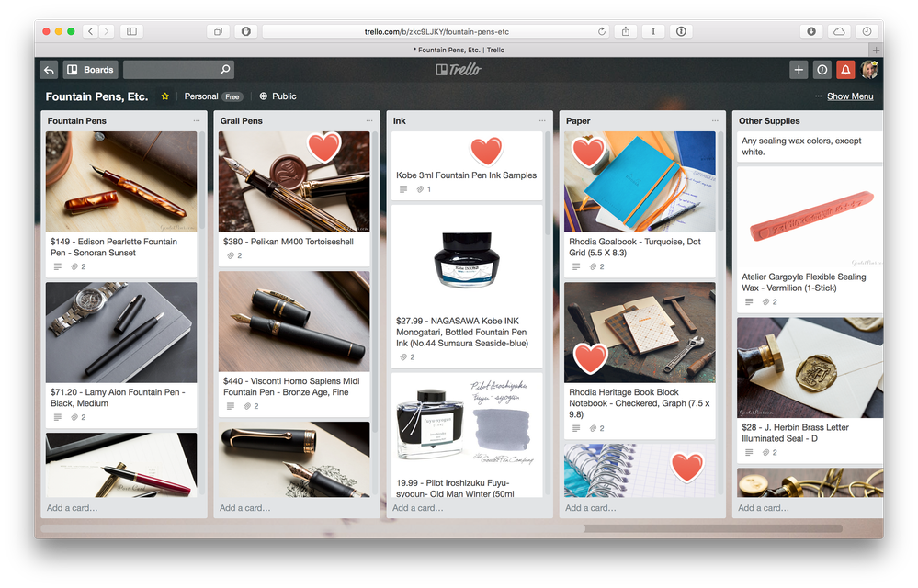This screenshot has width=918, height=588.
Task: Click the Personal team label
Action: tap(201, 96)
